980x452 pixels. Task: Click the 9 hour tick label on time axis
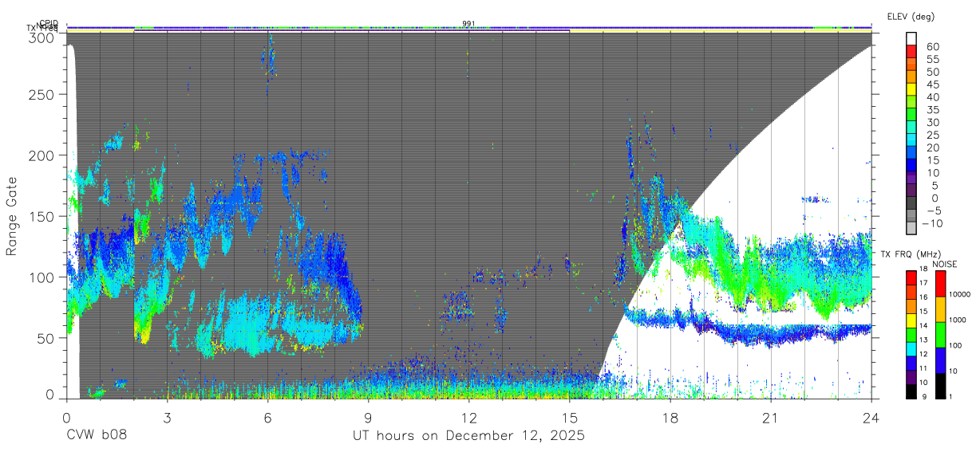coord(369,417)
